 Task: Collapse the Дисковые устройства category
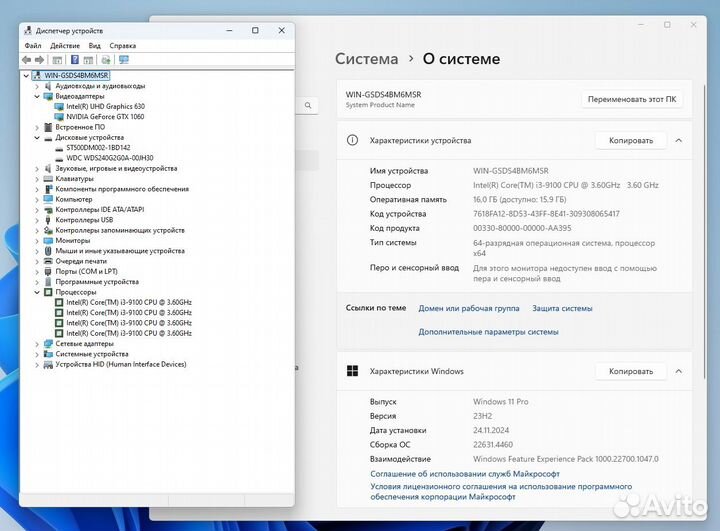point(37,138)
